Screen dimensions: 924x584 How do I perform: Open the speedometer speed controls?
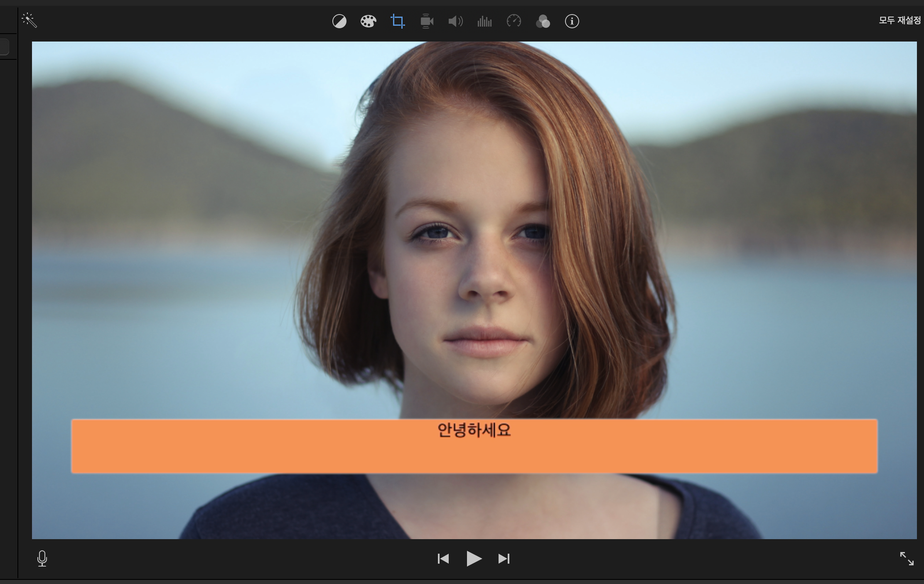click(514, 21)
